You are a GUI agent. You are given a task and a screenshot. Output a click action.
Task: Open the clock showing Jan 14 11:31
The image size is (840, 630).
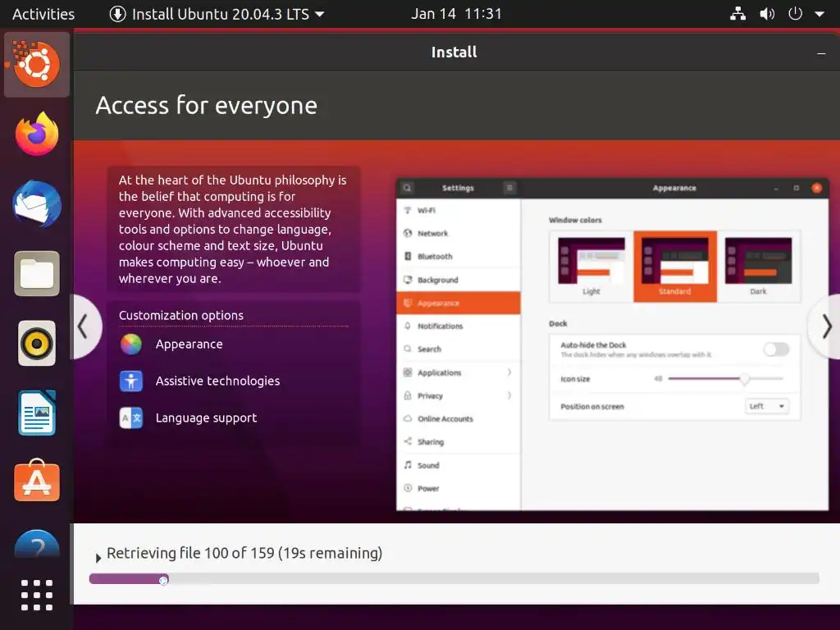(456, 14)
